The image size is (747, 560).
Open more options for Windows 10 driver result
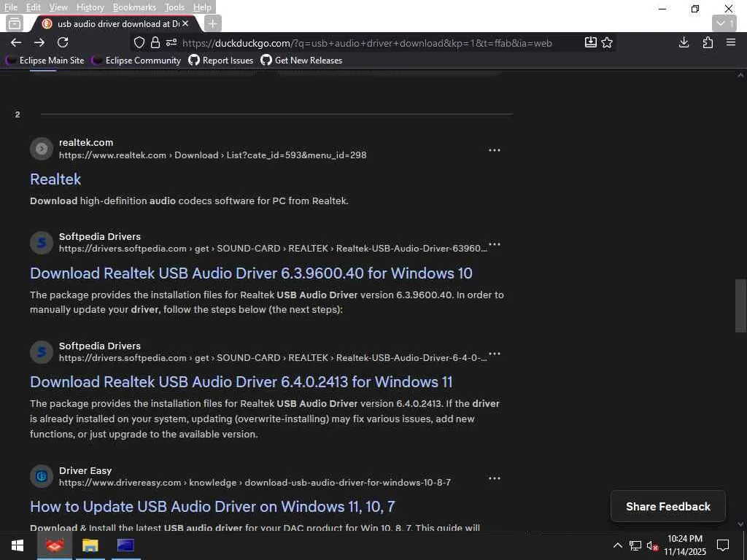495,244
